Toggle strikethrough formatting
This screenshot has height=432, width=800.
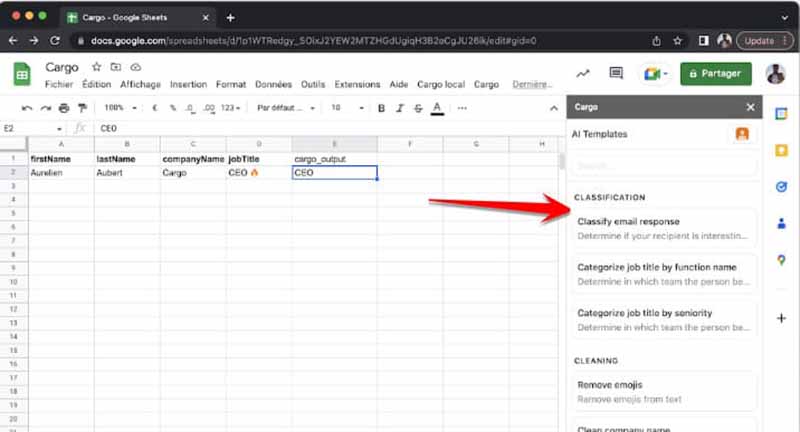click(417, 108)
